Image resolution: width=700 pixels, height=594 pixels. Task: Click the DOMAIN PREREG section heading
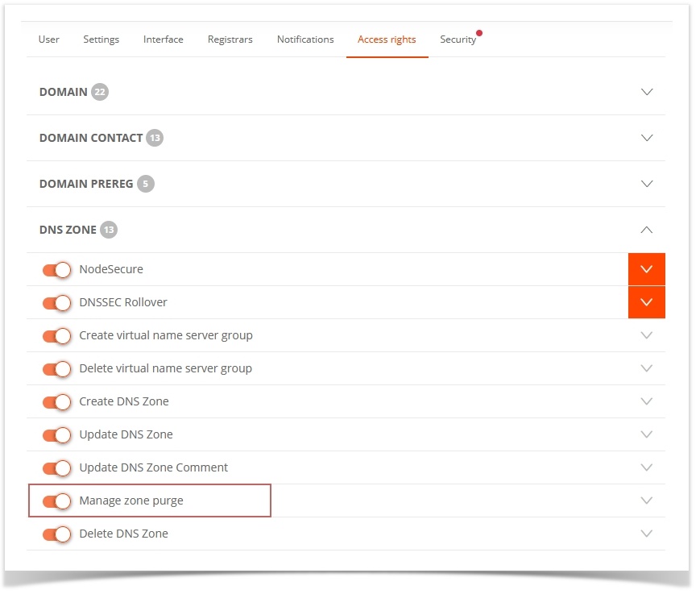point(86,184)
